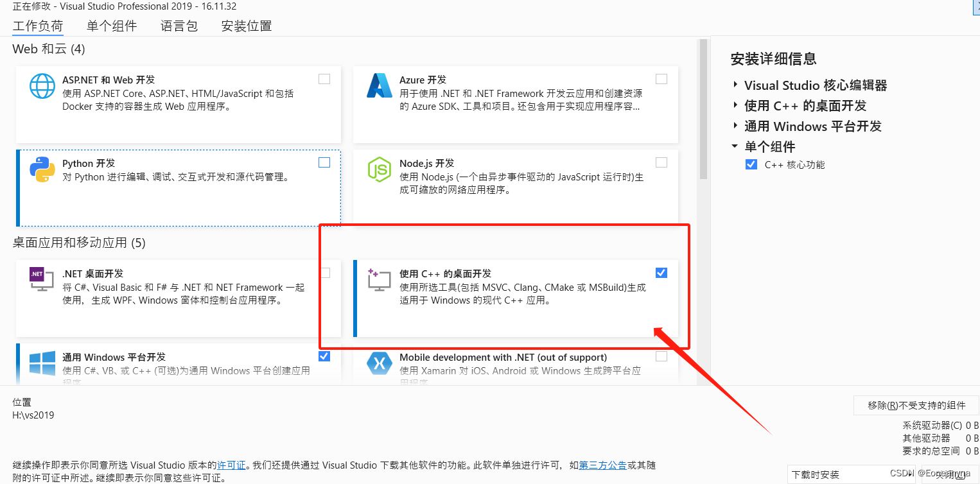Image resolution: width=980 pixels, height=484 pixels.
Task: Click the Python workload logo icon
Action: [42, 169]
